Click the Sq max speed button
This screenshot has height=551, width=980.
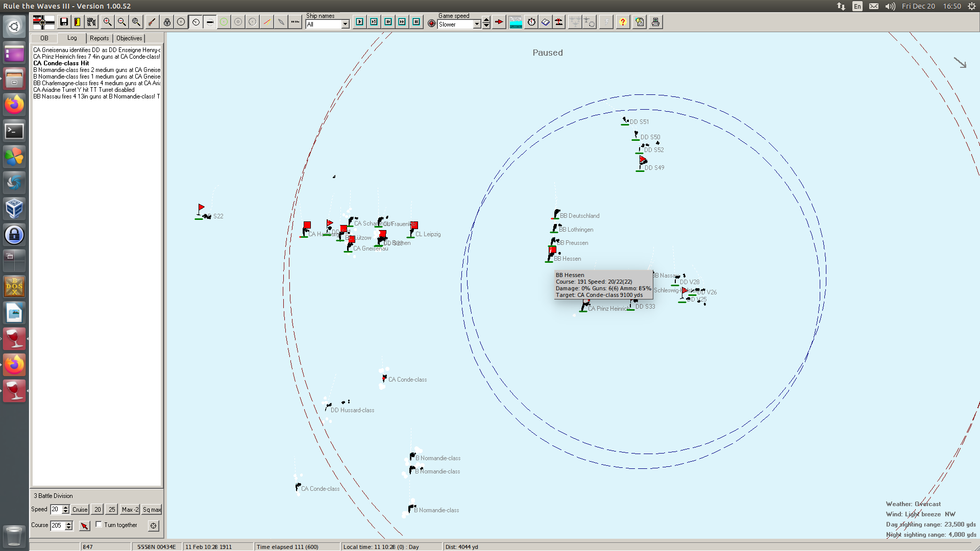click(152, 509)
